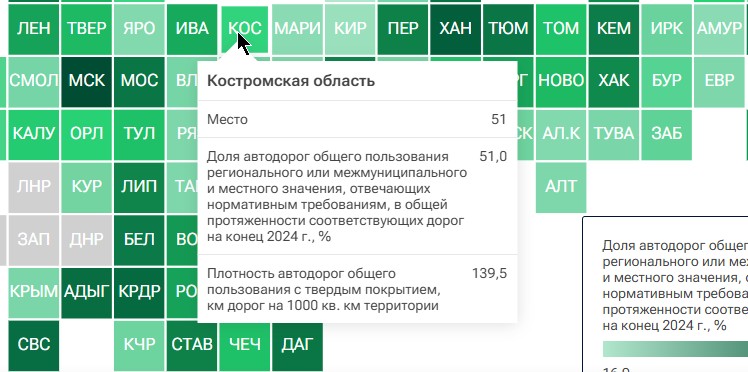Click the Место row in tooltip

[357, 119]
